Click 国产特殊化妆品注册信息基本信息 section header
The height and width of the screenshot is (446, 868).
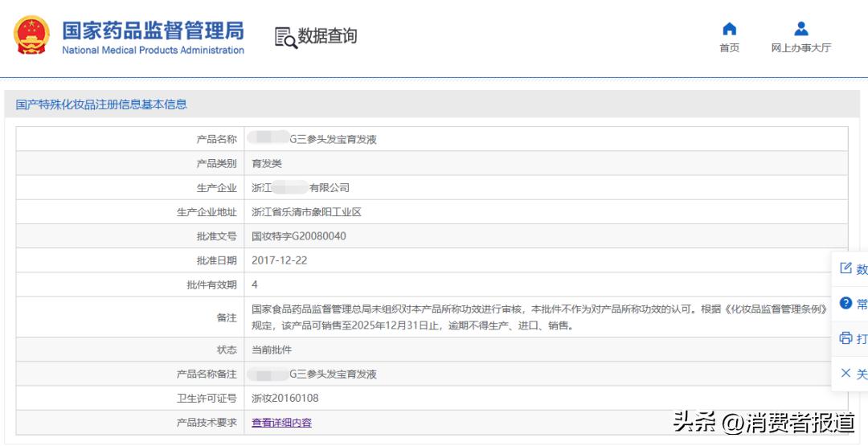pyautogui.click(x=101, y=104)
